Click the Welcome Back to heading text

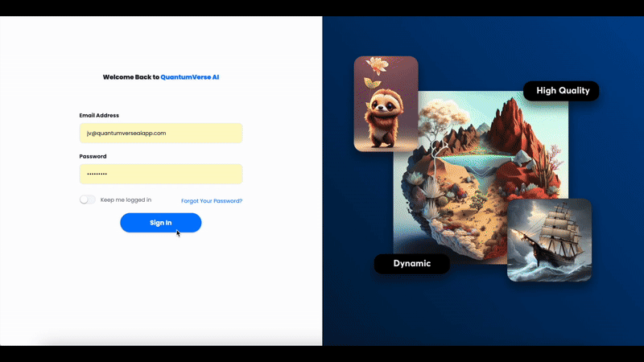(x=130, y=77)
